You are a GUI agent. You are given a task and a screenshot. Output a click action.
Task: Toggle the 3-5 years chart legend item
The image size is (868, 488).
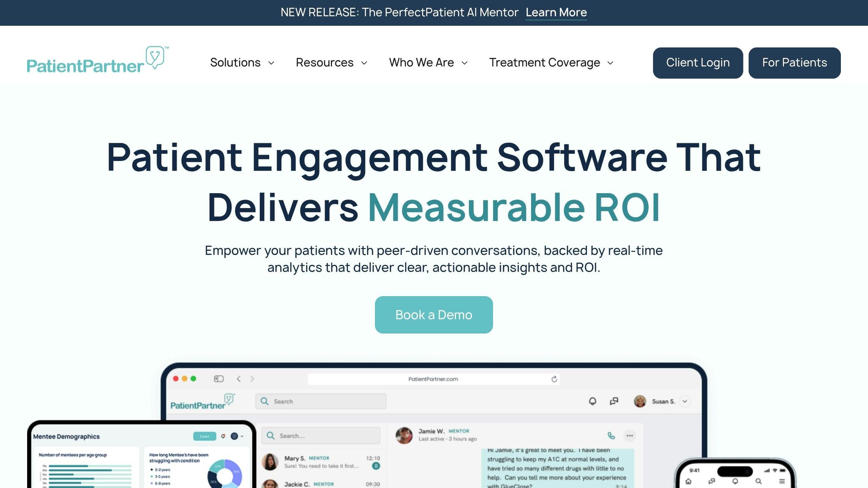tap(162, 477)
